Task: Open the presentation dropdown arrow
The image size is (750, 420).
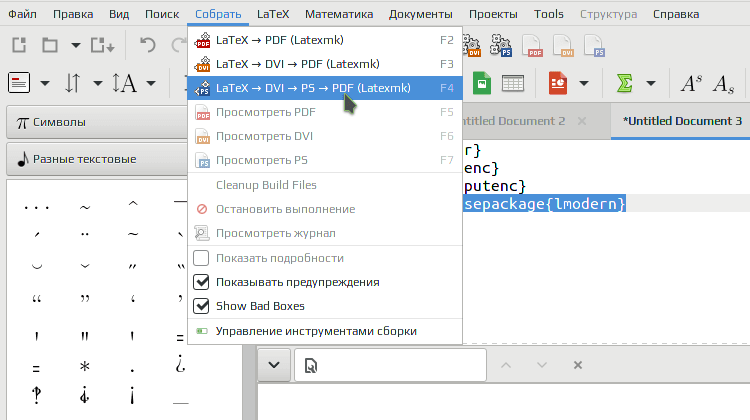Action: point(584,84)
